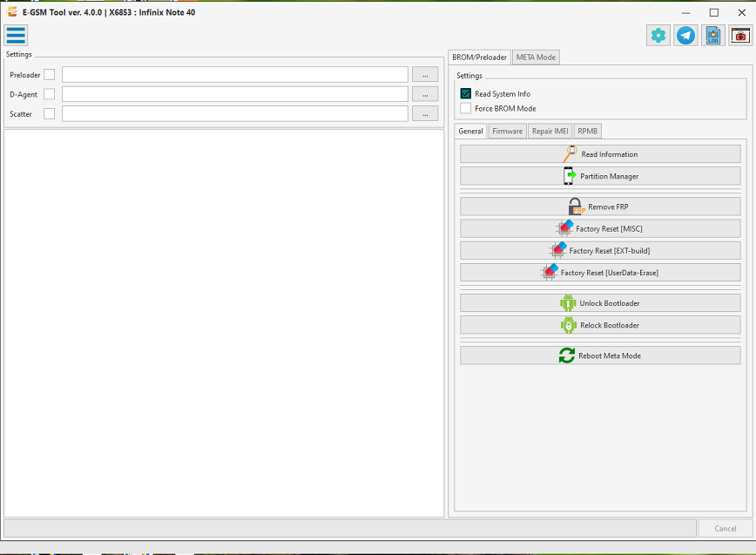
Task: Click the Telegram icon
Action: pyautogui.click(x=686, y=36)
